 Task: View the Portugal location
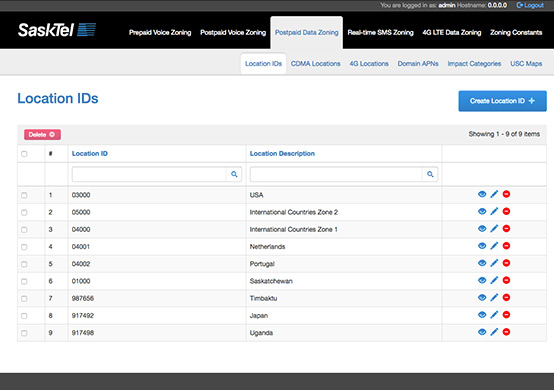[x=482, y=263]
